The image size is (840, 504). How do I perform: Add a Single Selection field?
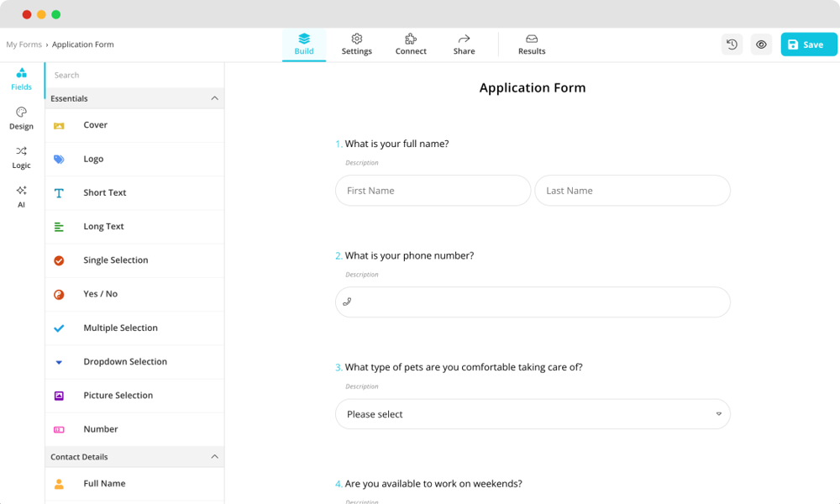click(x=115, y=260)
